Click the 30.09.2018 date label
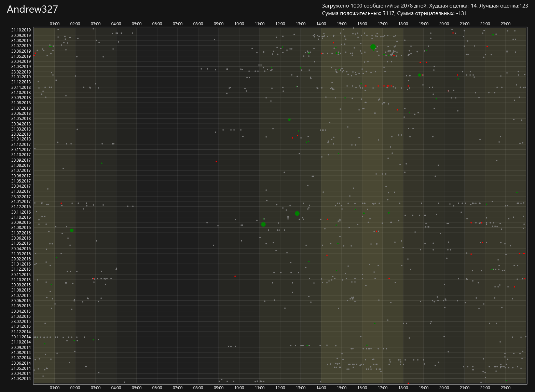535x392 pixels. coord(21,98)
